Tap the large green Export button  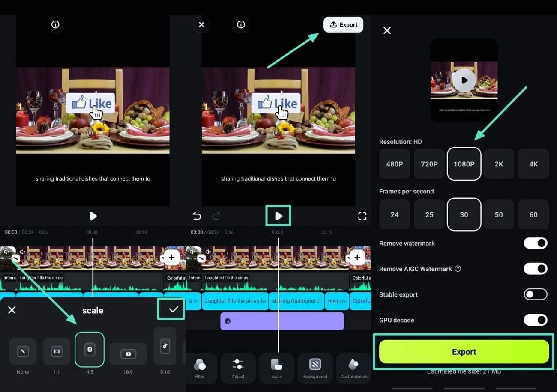(464, 352)
